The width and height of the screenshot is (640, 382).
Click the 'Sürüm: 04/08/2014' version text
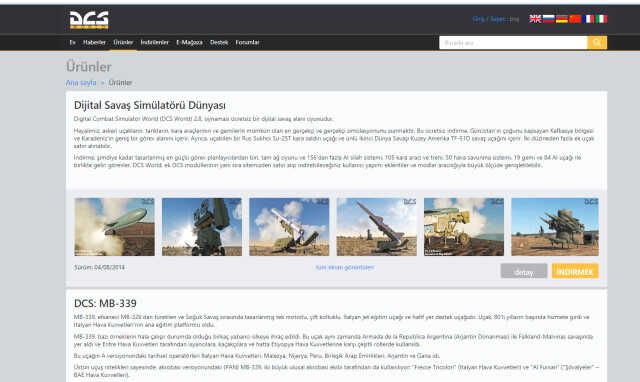tap(99, 267)
